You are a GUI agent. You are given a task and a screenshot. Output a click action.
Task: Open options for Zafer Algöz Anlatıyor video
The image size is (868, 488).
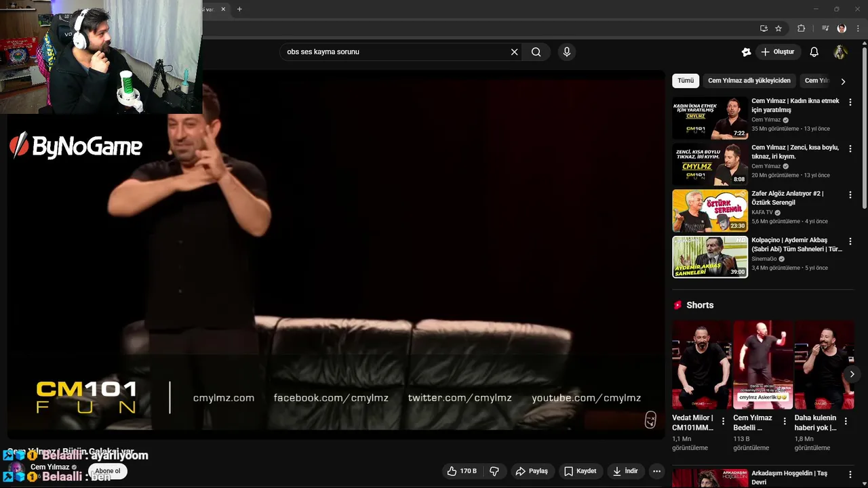[850, 195]
